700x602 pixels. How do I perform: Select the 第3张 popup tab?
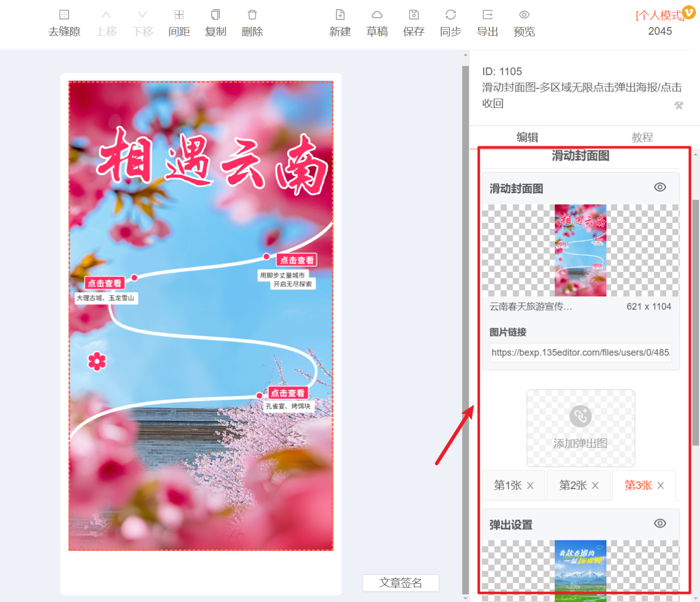(x=638, y=485)
